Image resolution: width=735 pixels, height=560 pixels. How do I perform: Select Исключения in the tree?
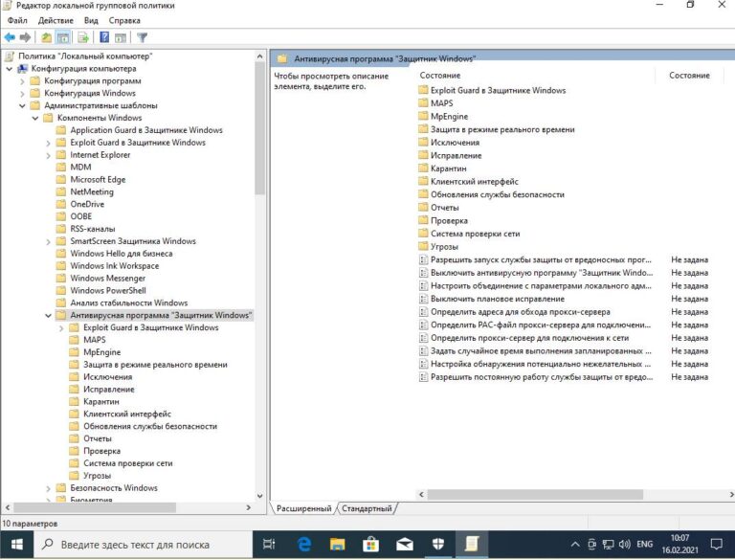108,376
